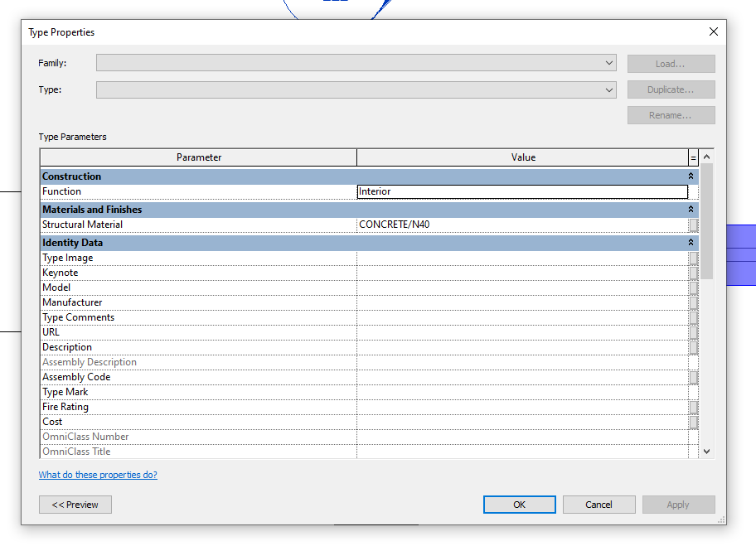Click the Description value cell

[x=522, y=347]
